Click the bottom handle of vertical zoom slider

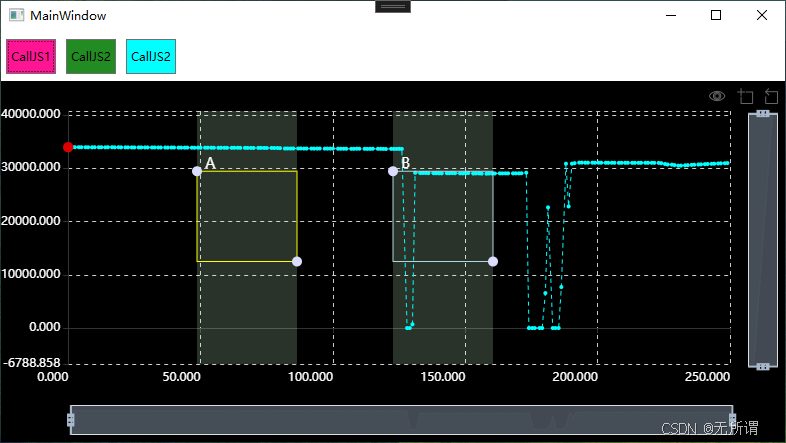pyautogui.click(x=763, y=367)
